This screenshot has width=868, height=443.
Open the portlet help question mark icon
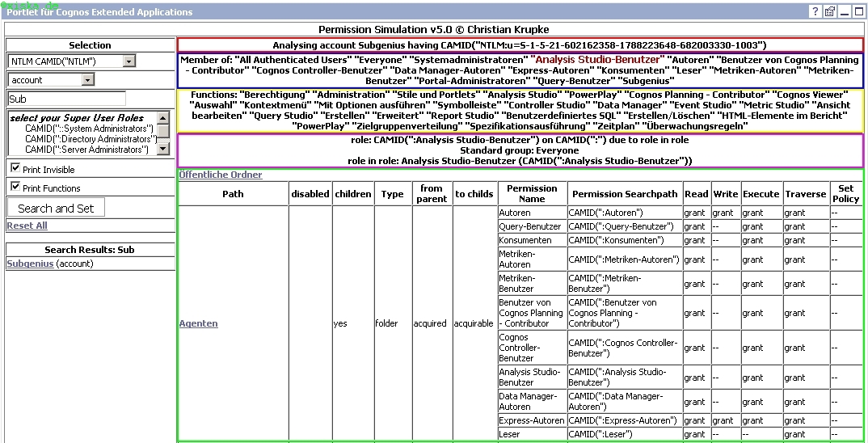(815, 11)
